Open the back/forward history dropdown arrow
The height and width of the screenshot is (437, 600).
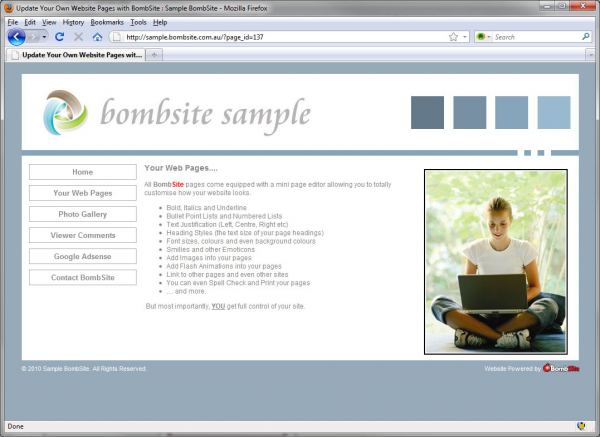(44, 37)
